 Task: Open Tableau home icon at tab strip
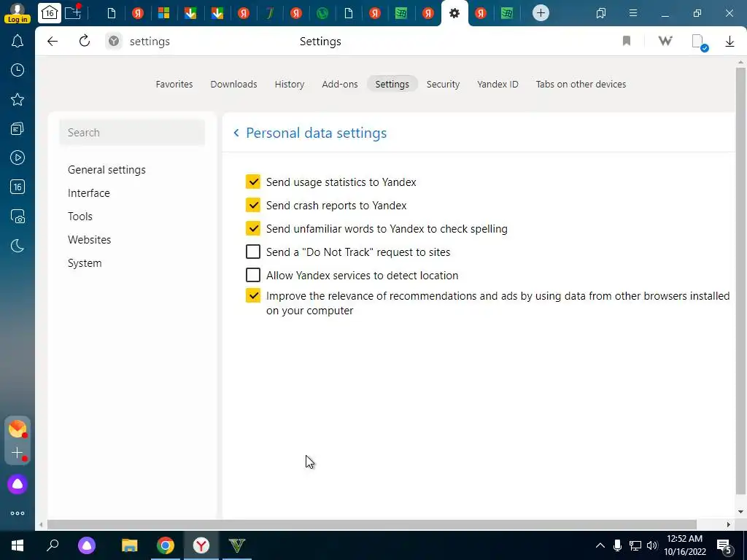pos(50,13)
